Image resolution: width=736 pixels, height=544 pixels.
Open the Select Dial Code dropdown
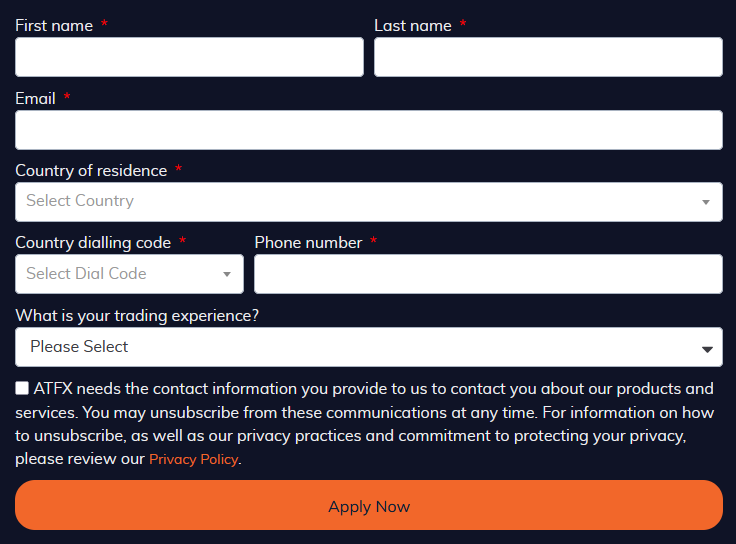coord(130,274)
